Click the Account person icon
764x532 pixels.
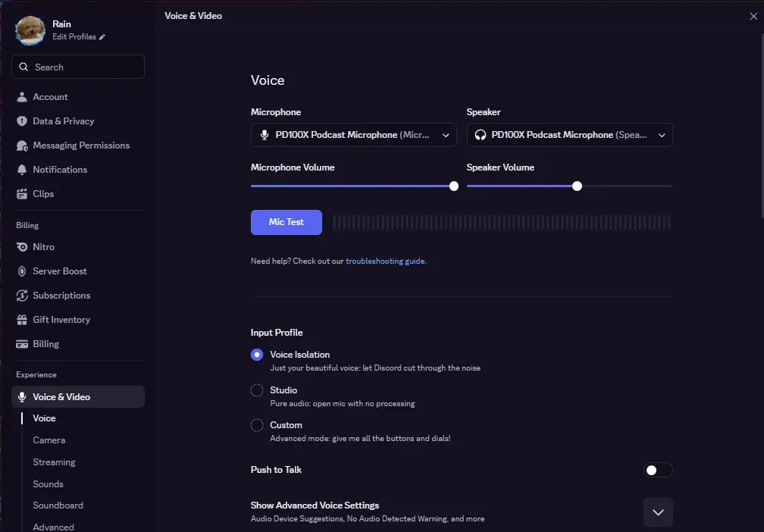point(21,97)
